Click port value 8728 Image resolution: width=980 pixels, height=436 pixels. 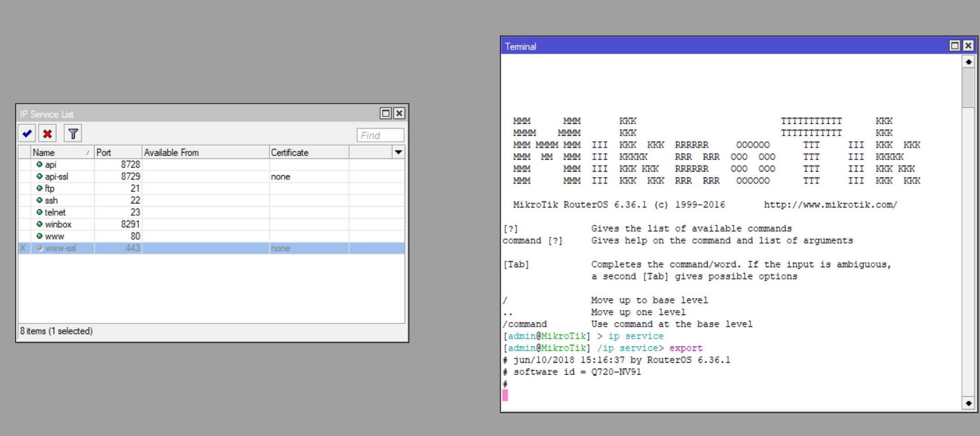coord(131,164)
